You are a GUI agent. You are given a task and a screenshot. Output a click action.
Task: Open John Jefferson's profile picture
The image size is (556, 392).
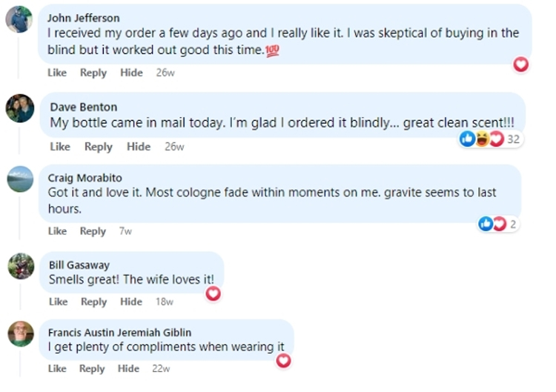coord(19,19)
